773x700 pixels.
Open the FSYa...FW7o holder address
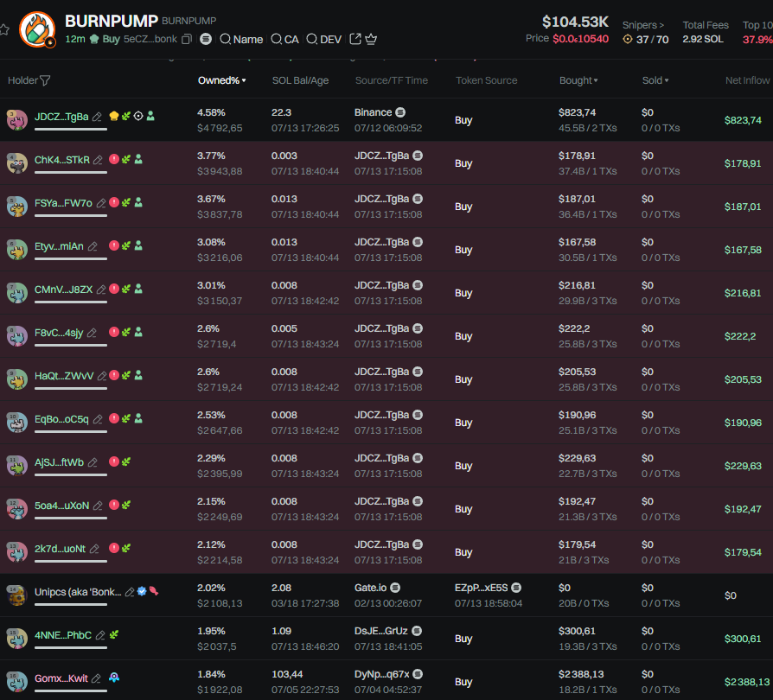tap(63, 203)
